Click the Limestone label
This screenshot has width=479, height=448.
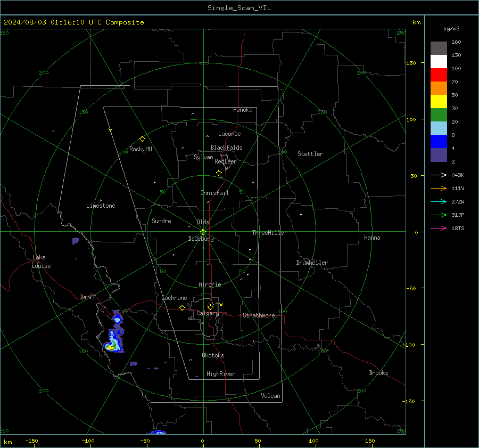click(x=101, y=206)
